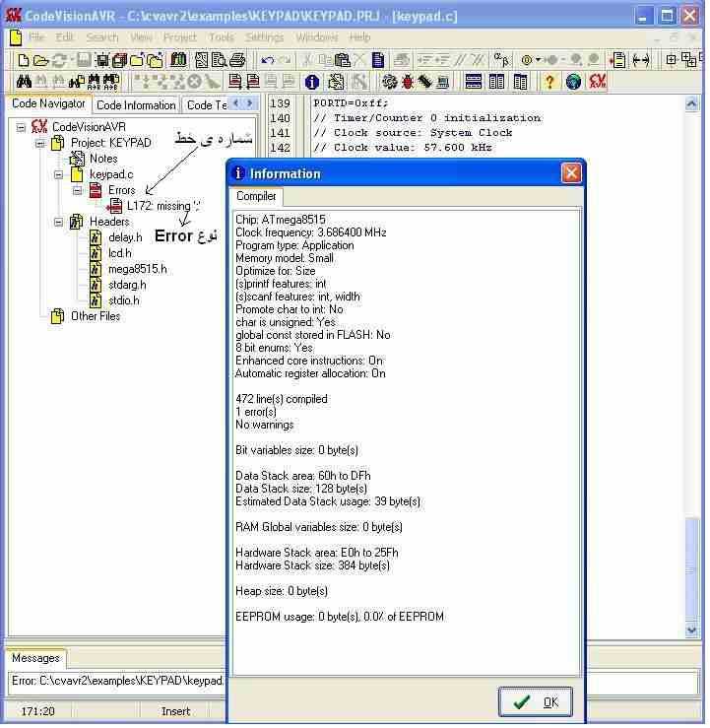Screen dimensions: 710x728
Task: Click the Undo arrow icon
Action: (268, 60)
